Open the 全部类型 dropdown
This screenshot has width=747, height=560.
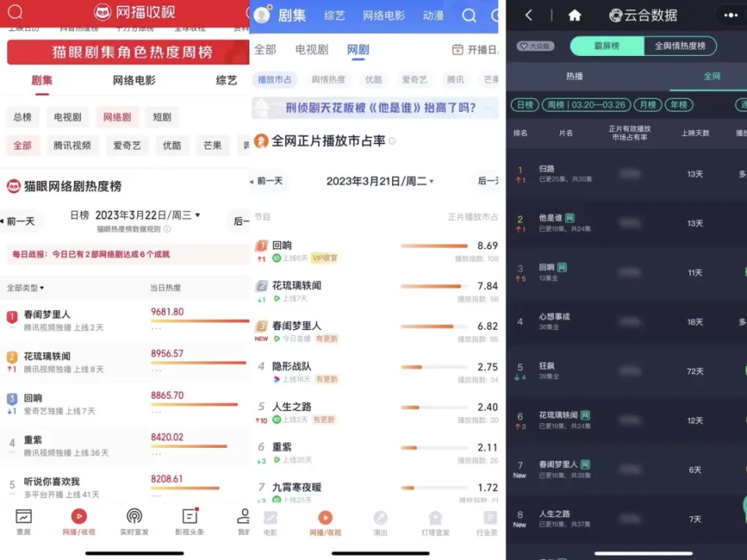tap(25, 288)
